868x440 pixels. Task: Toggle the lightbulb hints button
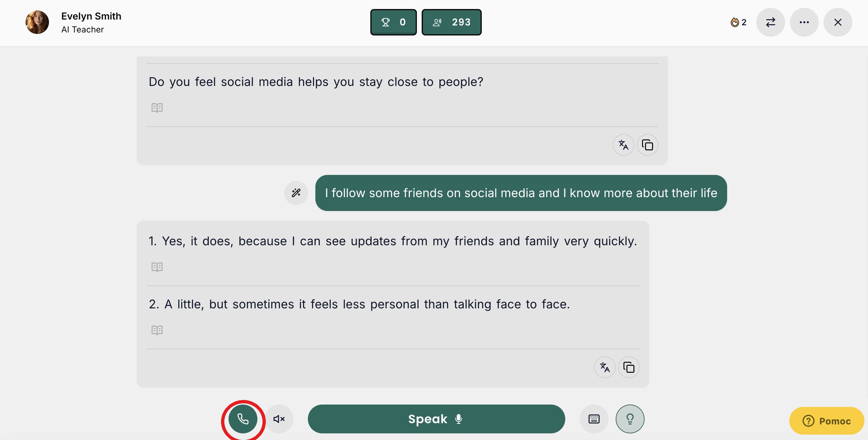[x=630, y=419]
